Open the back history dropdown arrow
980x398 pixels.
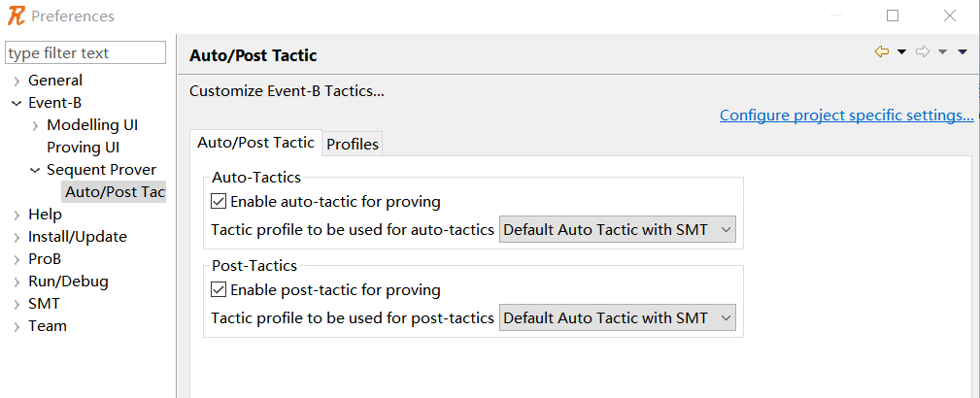click(901, 51)
